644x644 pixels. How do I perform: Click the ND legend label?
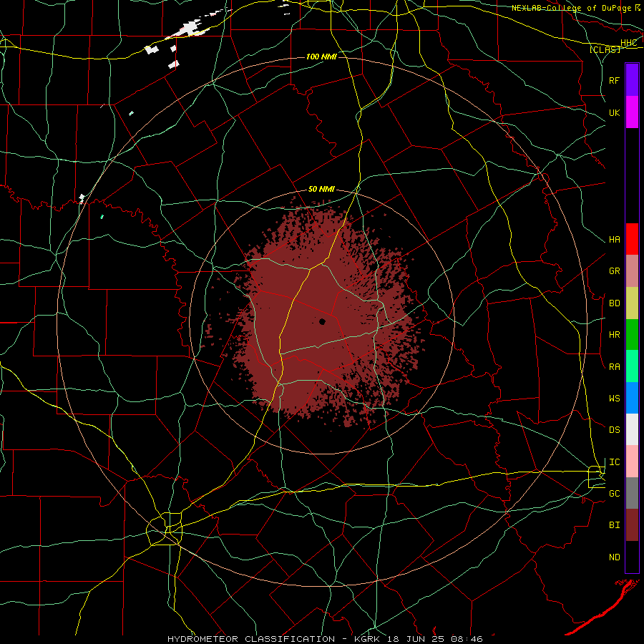click(x=614, y=557)
